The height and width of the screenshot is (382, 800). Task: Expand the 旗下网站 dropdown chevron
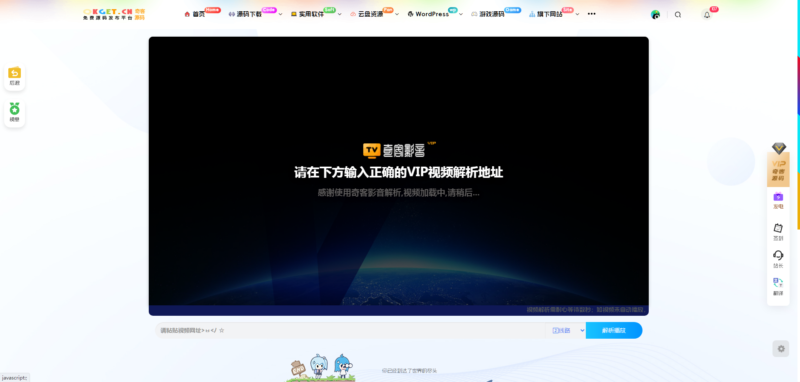578,14
